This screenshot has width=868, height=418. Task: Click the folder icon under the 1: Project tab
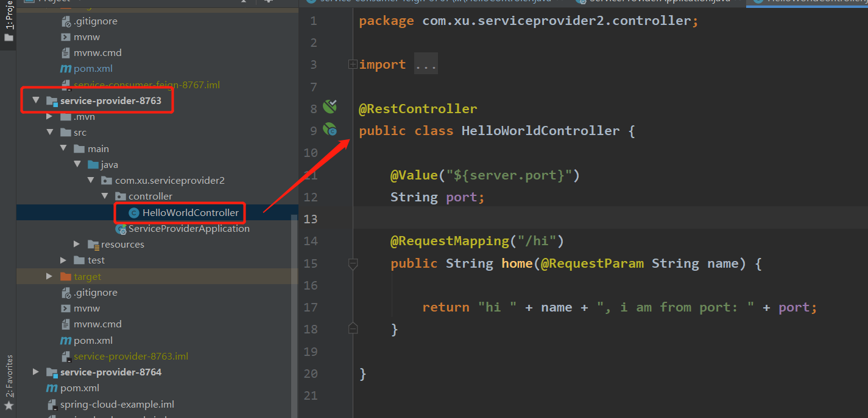9,38
